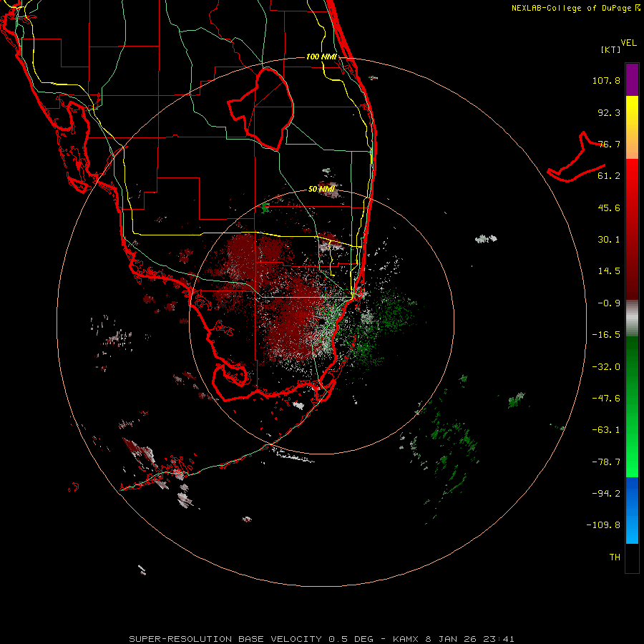
Task: Click the -94.2 scale value
Action: (x=606, y=494)
